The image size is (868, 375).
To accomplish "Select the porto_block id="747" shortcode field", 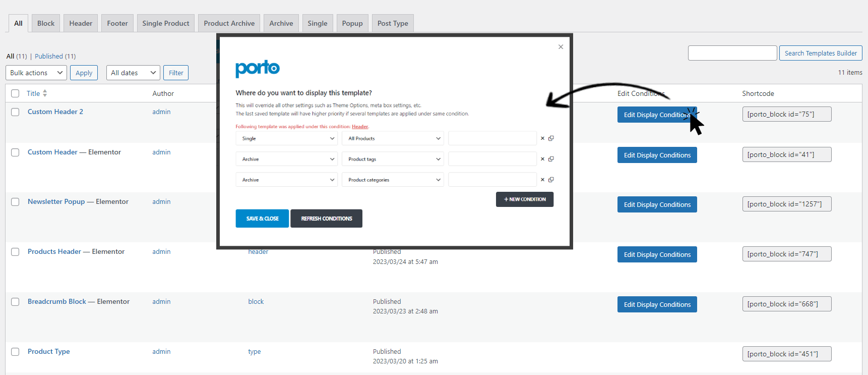I will 786,254.
